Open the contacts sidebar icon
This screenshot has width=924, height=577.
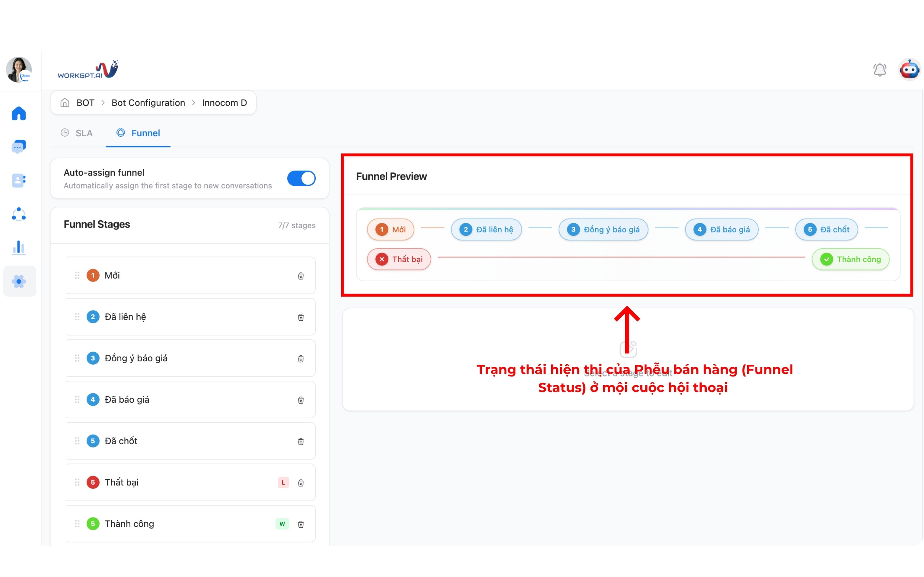click(x=18, y=180)
